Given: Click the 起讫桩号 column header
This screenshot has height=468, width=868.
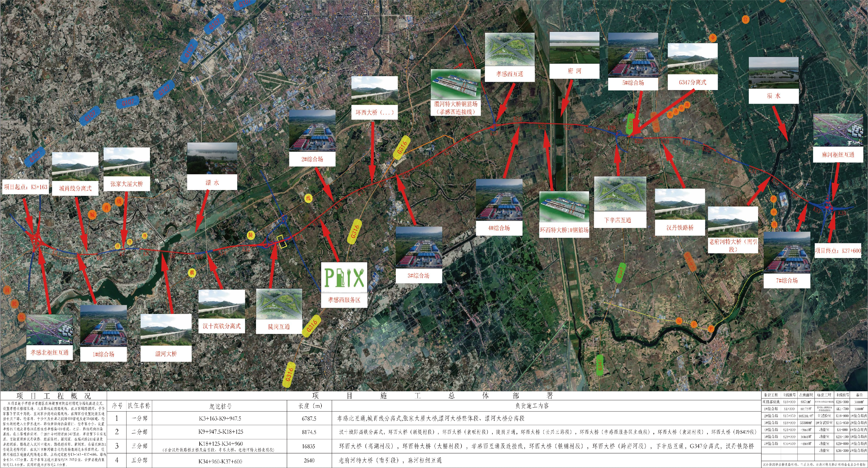Looking at the screenshot, I should pos(220,406).
